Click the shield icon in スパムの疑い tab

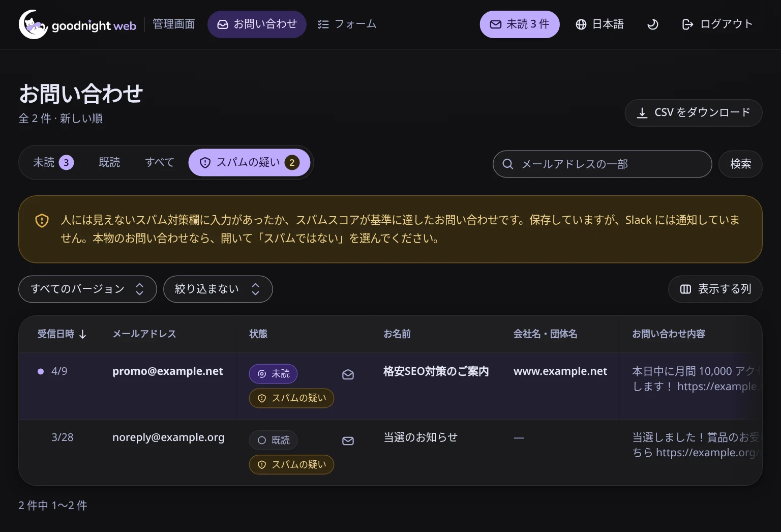[x=205, y=163]
